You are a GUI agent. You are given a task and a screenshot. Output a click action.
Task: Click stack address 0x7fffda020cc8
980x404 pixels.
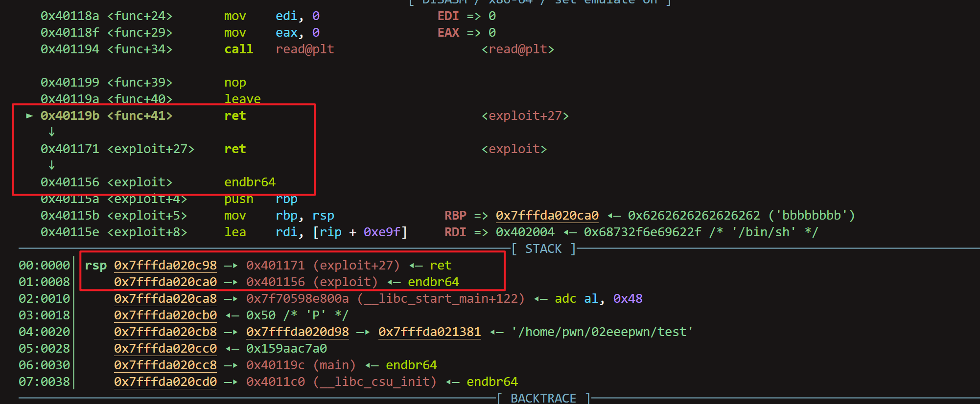click(x=165, y=365)
